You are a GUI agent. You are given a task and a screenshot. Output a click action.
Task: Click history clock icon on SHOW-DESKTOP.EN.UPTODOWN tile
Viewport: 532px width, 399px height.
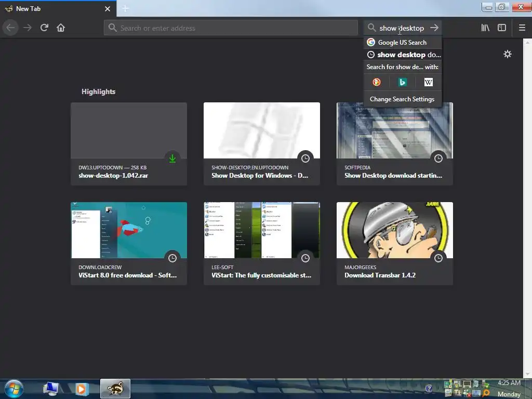(x=305, y=158)
